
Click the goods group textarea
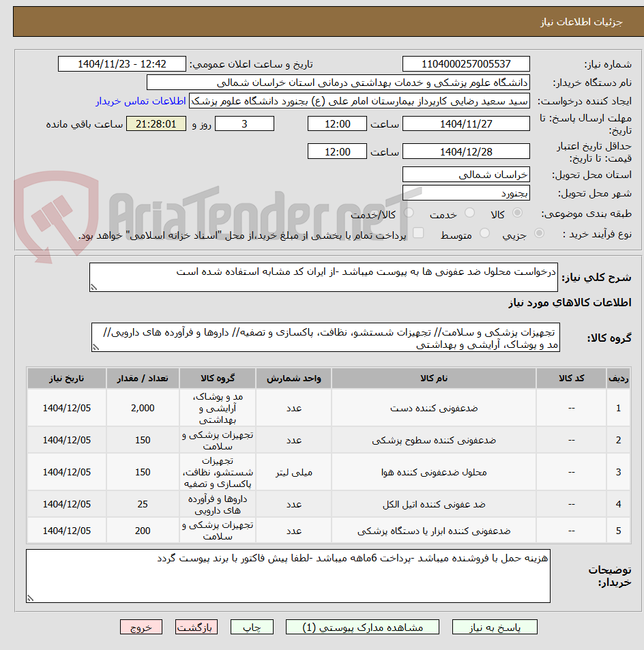[x=325, y=338]
